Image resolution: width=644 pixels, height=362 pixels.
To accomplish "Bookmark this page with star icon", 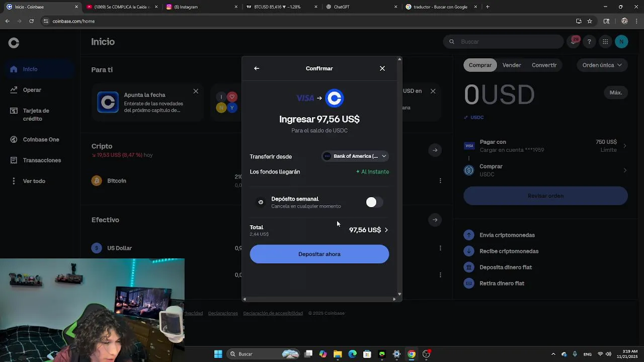I will point(590,21).
